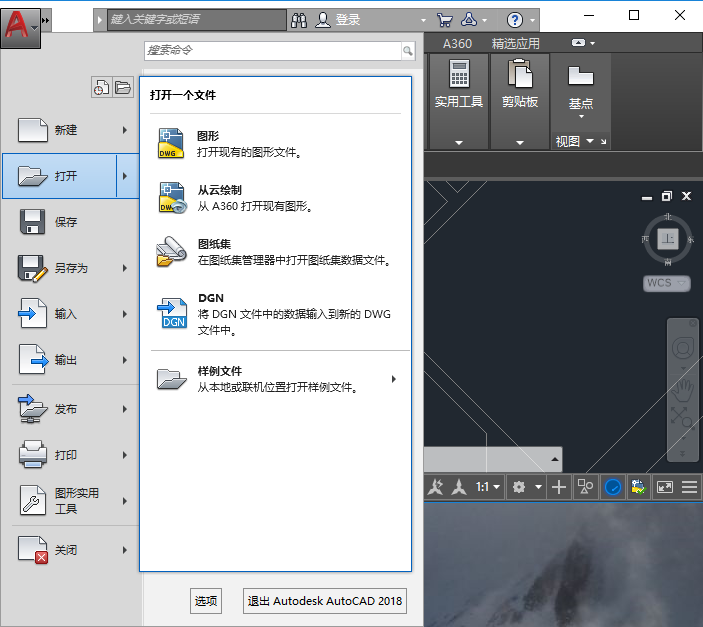703x627 pixels.
Task: Switch to the A360 ribbon tab
Action: (x=457, y=44)
